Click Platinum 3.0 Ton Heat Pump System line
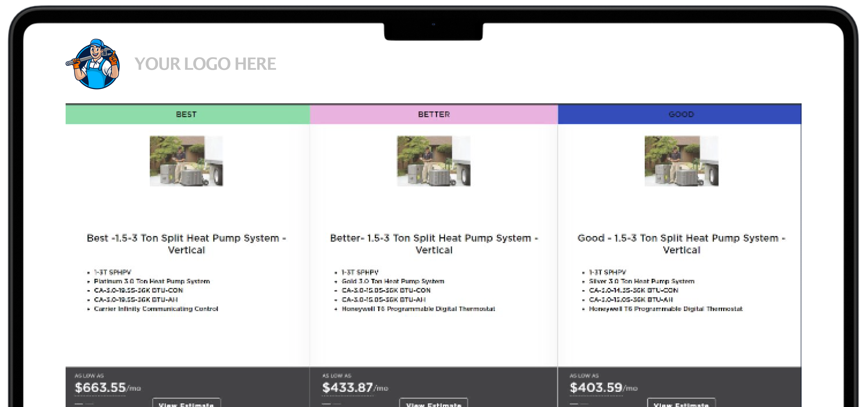The image size is (868, 407). tap(152, 281)
